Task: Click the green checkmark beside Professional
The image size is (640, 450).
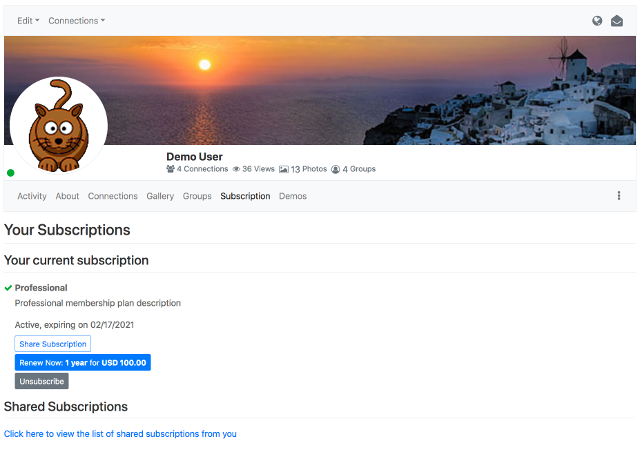Action: pos(8,288)
